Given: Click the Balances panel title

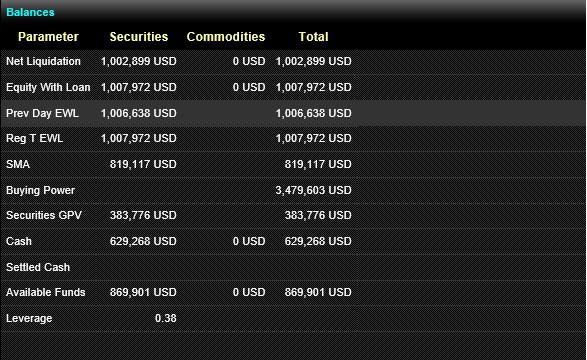Looking at the screenshot, I should point(30,12).
